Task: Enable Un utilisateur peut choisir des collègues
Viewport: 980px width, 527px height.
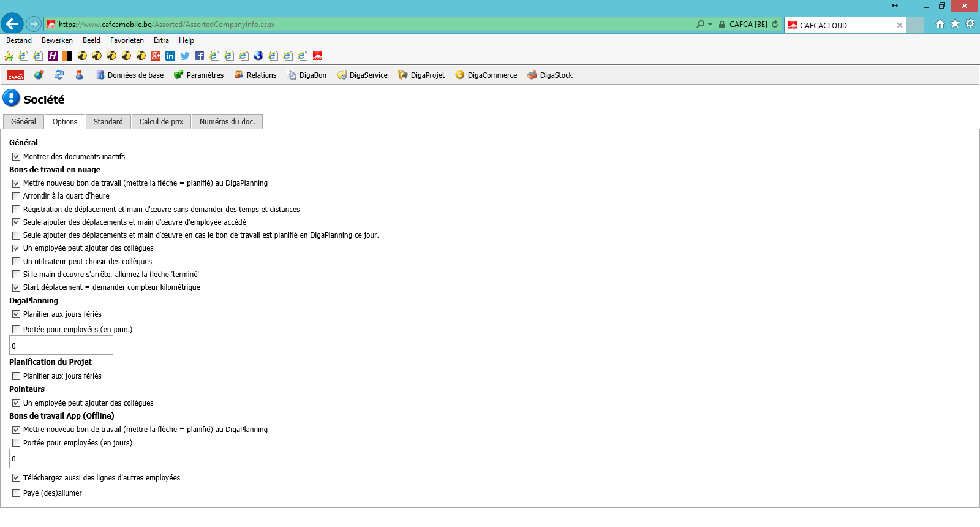Action: (17, 262)
